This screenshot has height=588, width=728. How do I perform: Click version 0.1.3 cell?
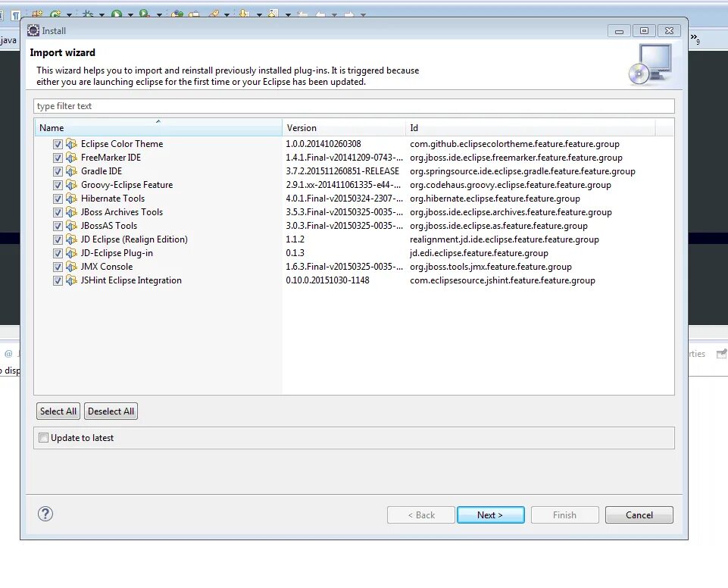click(x=295, y=253)
